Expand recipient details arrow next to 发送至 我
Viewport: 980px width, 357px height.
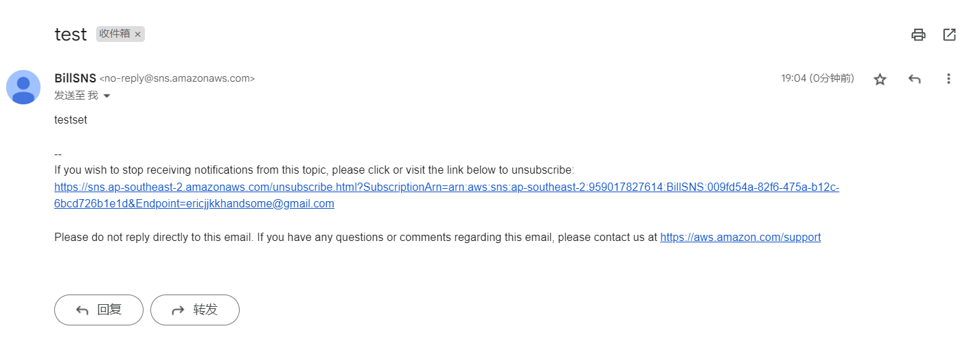click(x=106, y=96)
